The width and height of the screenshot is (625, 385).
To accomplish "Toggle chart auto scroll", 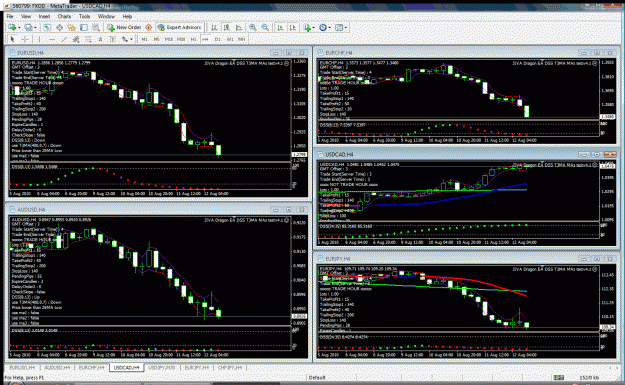I will (280, 28).
